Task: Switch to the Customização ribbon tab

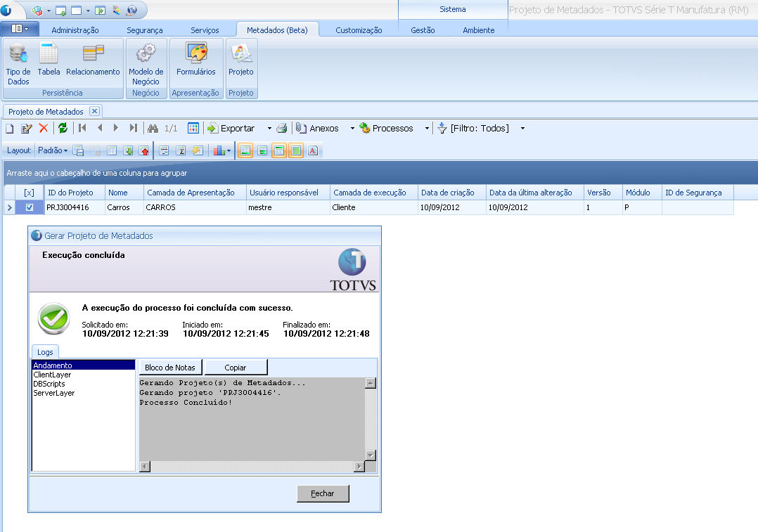Action: coord(359,30)
